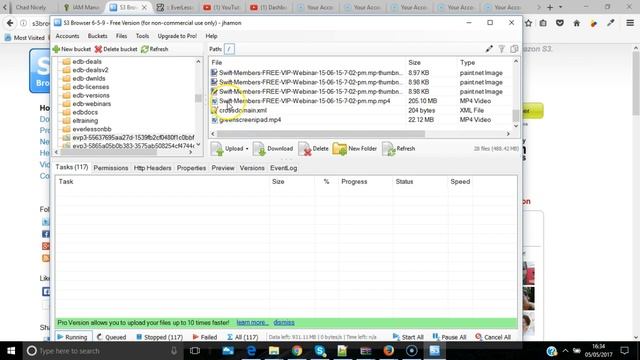Open Upgrade to Pro! menu
Viewport: 640px width, 360px height.
coord(177,36)
